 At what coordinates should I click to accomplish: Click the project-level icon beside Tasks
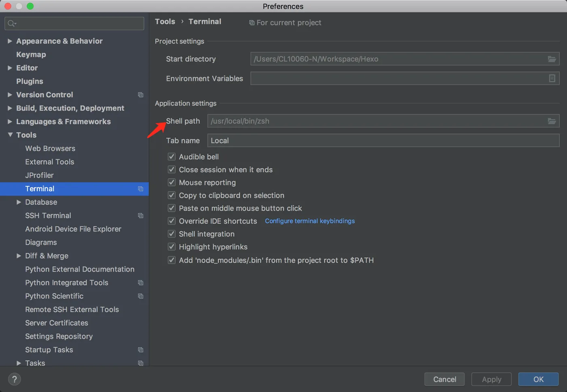click(141, 363)
